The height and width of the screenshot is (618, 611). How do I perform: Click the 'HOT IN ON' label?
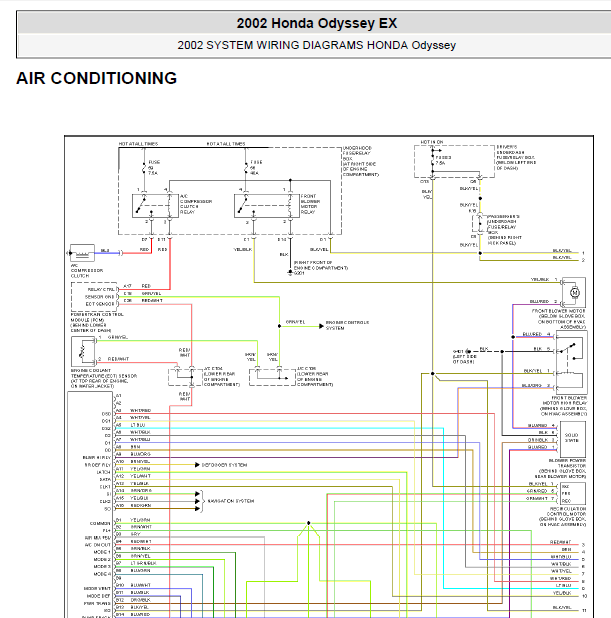tap(432, 142)
